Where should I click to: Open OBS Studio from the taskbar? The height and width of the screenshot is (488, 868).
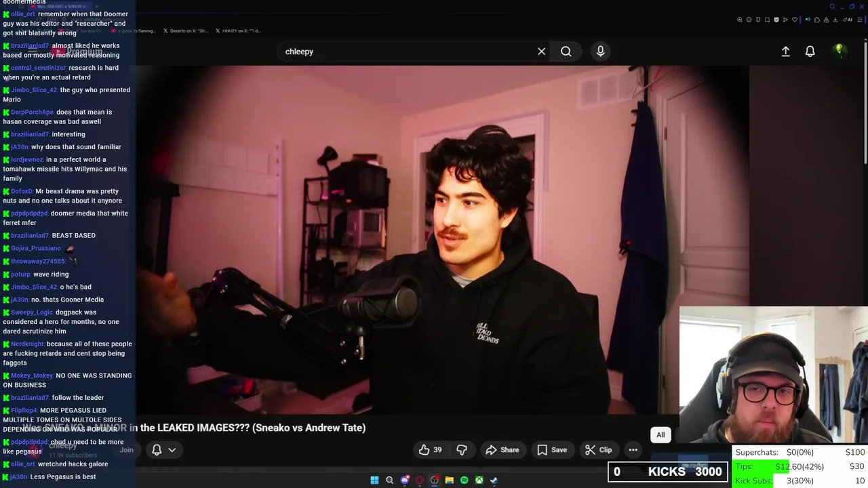point(435,480)
